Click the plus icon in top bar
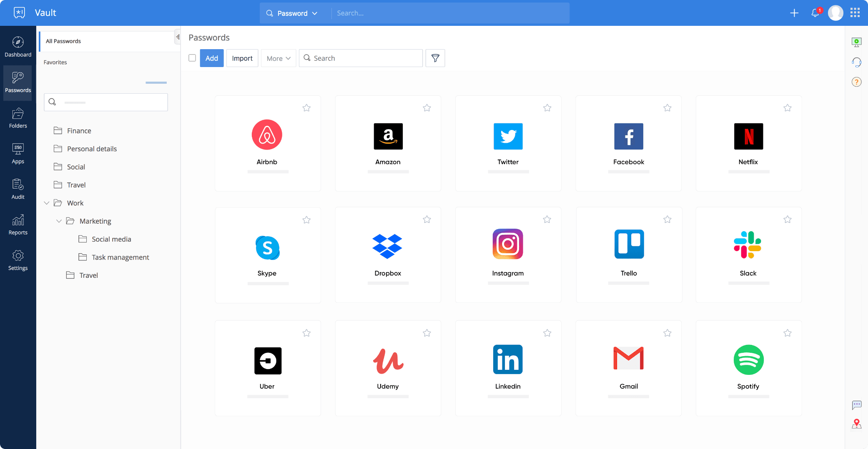The height and width of the screenshot is (449, 868). click(794, 13)
